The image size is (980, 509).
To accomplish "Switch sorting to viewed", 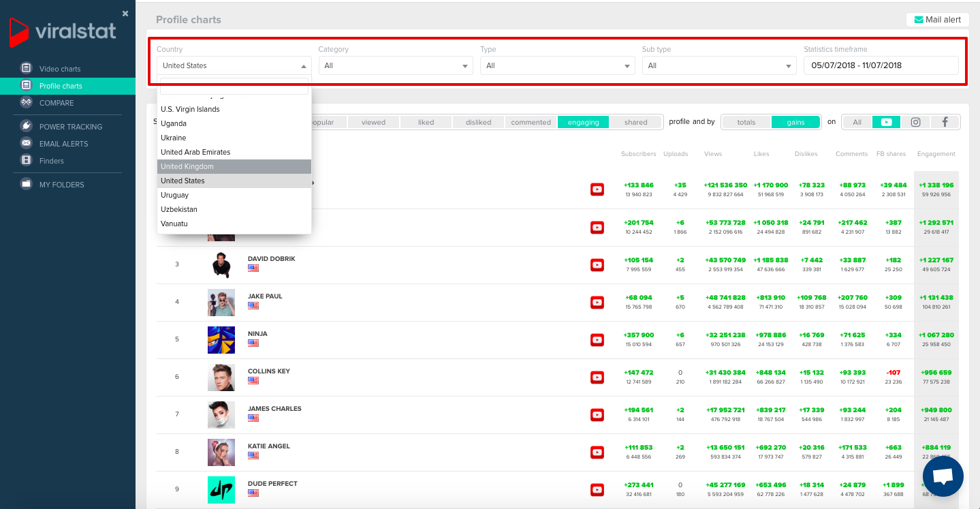I will pos(373,122).
